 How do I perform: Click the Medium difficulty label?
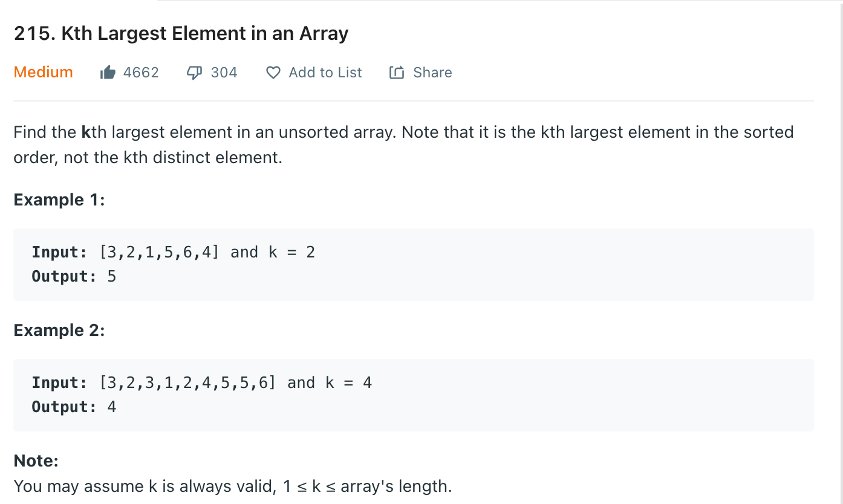[x=43, y=72]
